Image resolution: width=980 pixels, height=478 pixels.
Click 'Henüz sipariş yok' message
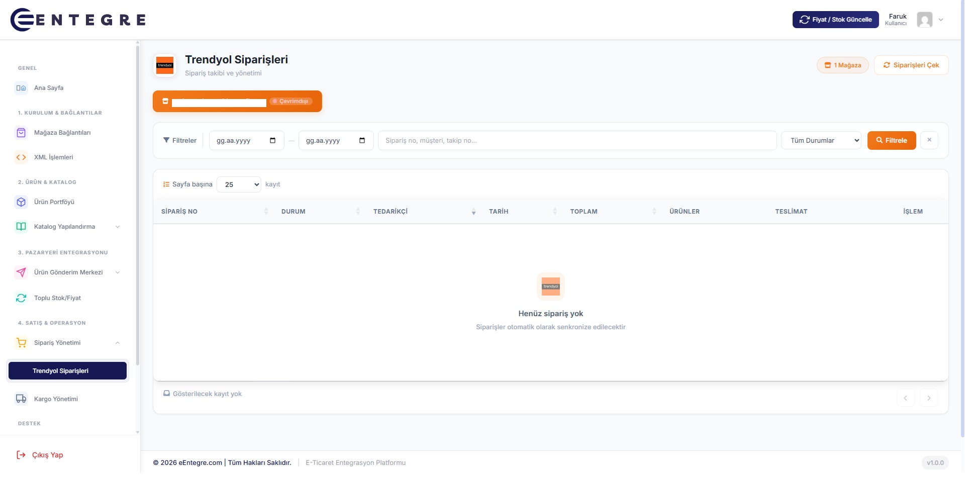tap(551, 314)
